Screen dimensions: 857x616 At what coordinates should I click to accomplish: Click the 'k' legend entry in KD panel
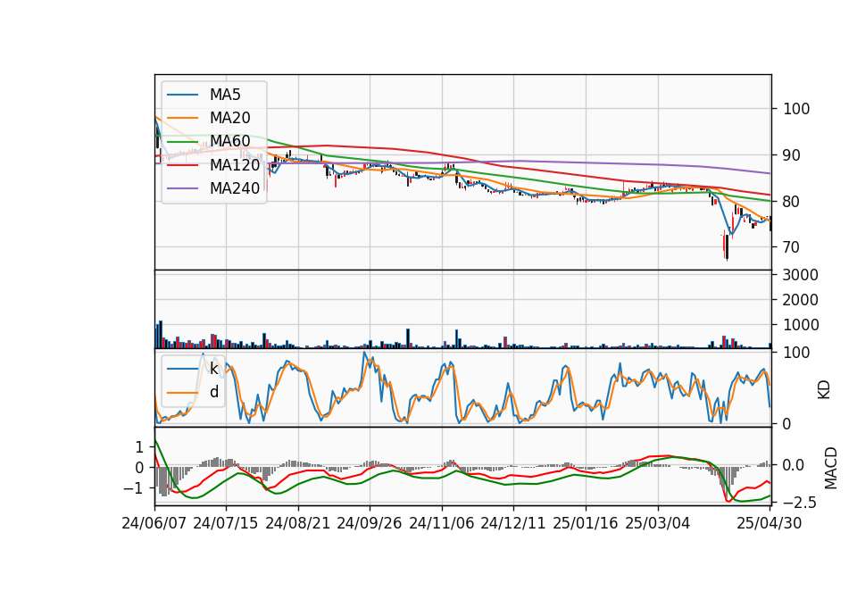click(213, 369)
